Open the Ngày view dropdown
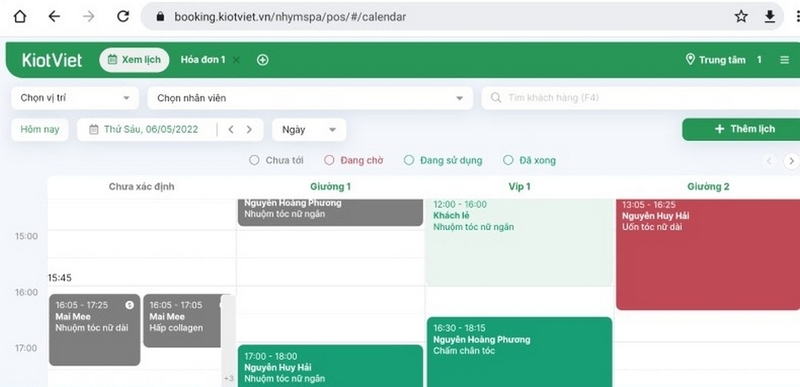This screenshot has height=387, width=800. tap(309, 130)
